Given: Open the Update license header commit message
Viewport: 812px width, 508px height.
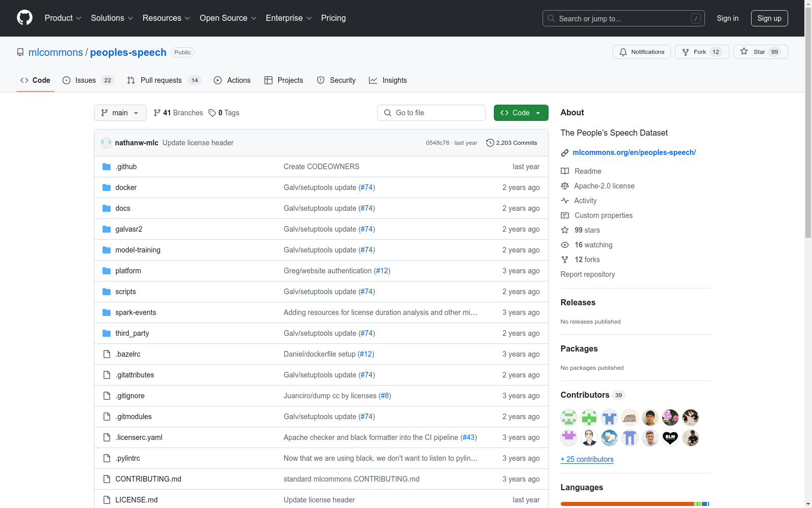Looking at the screenshot, I should (198, 143).
